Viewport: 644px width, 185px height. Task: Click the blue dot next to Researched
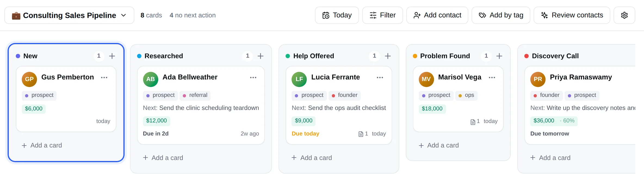[139, 56]
